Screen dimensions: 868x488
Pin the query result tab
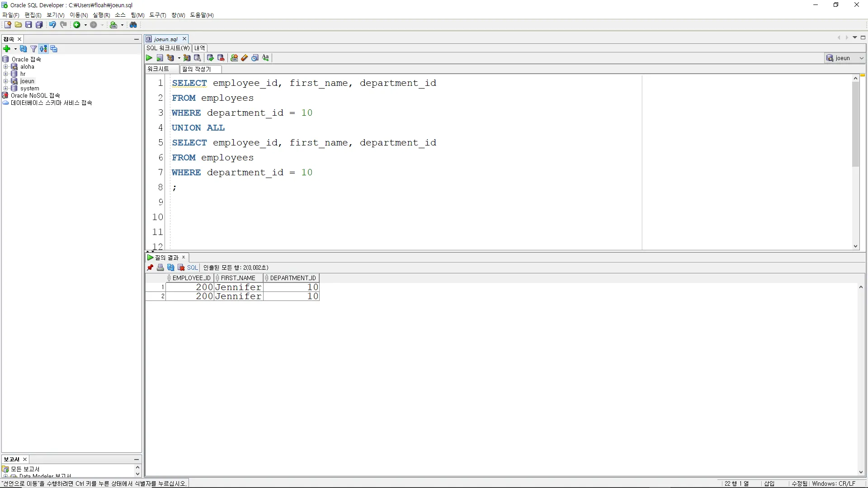(150, 267)
